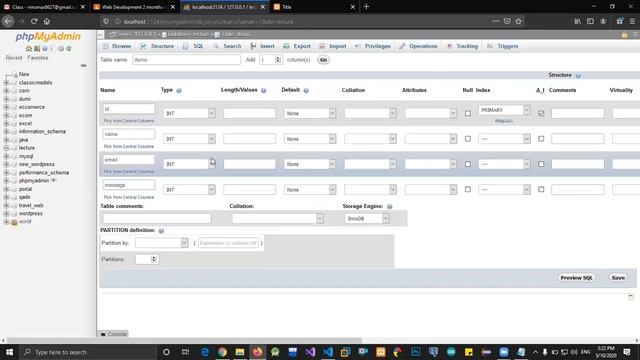Viewport: 640px width, 360px height.
Task: Open Type dropdown for the name column
Action: [189, 139]
